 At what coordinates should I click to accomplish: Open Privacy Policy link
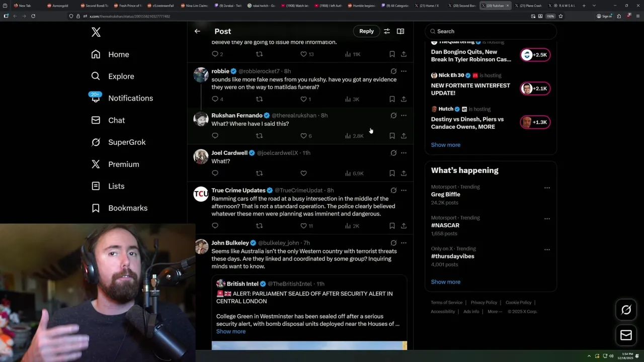click(x=484, y=303)
